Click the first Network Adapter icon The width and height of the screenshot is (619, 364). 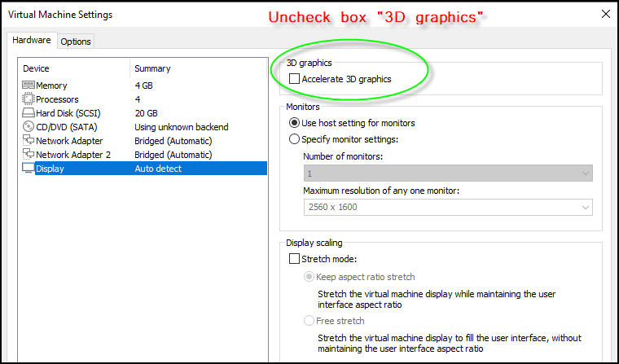29,141
